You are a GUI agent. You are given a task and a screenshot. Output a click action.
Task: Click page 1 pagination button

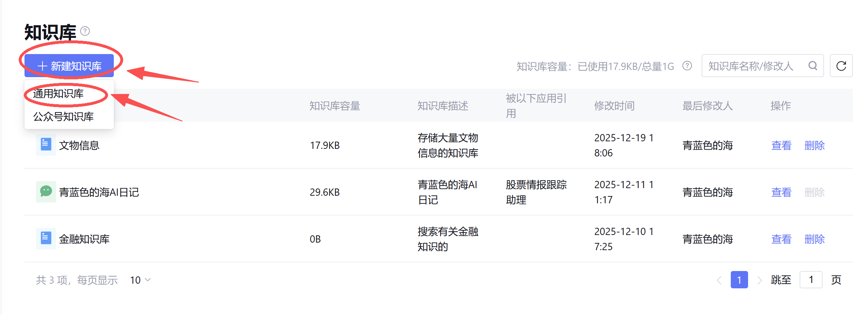click(739, 280)
